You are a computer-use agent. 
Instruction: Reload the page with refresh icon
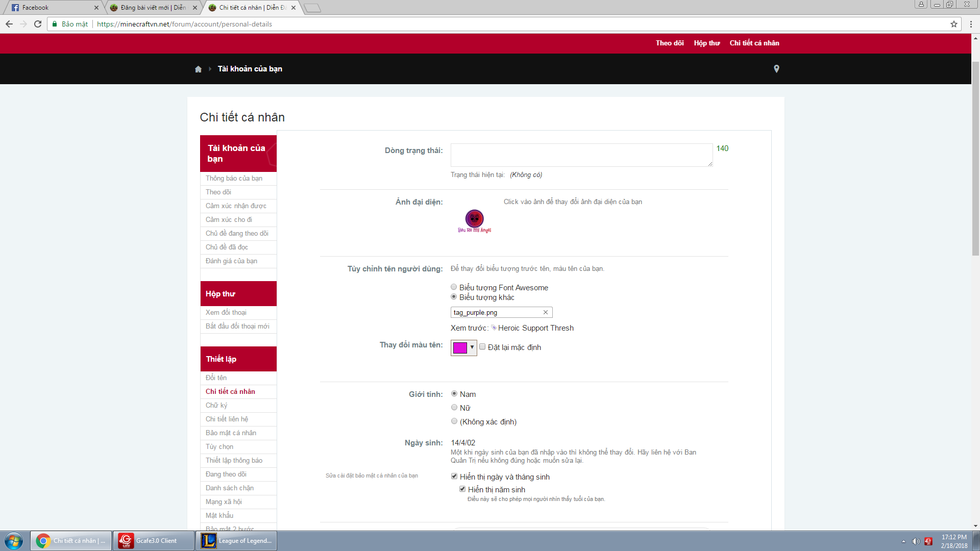click(38, 24)
